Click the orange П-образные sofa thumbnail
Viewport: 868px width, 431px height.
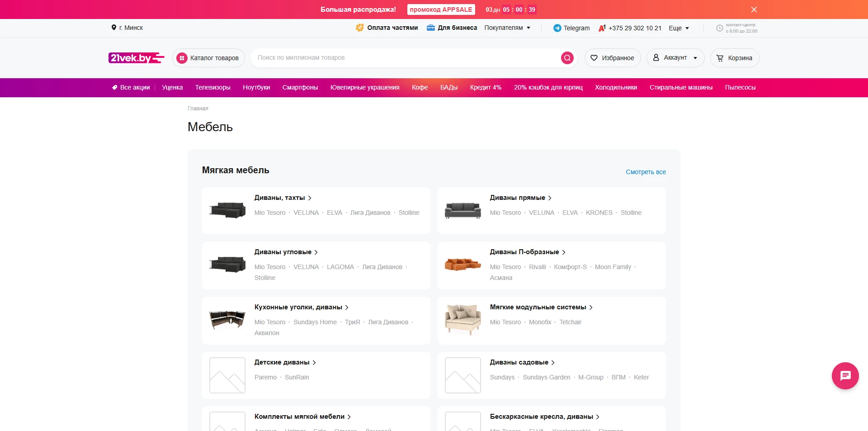pos(462,264)
